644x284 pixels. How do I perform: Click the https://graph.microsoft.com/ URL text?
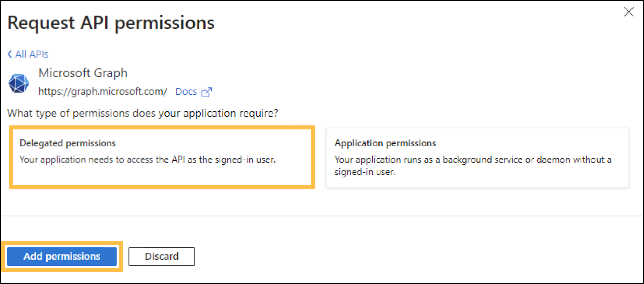pos(102,92)
